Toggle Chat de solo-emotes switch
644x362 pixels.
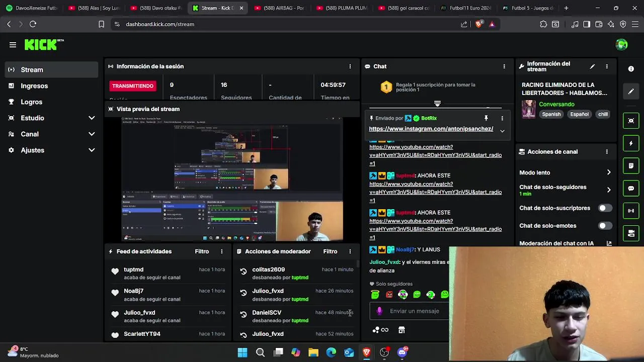(x=605, y=226)
